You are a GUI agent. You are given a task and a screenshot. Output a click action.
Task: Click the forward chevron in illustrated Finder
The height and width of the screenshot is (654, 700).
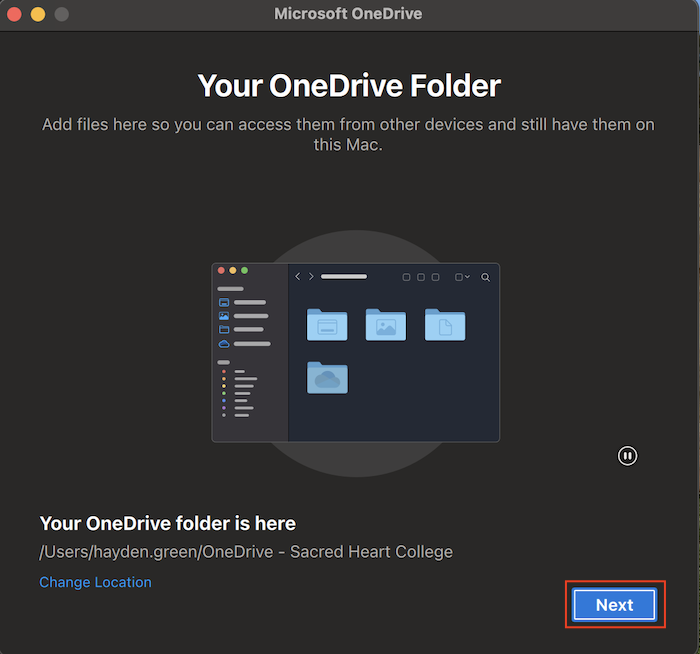click(x=311, y=277)
